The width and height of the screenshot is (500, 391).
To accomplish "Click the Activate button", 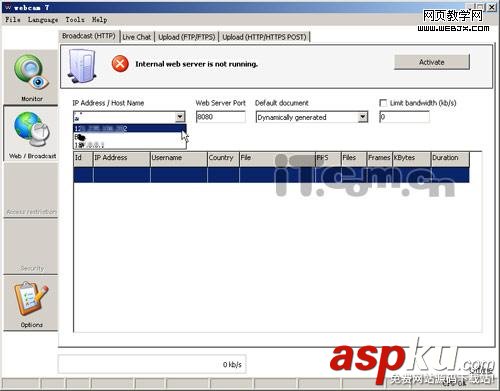I will 432,62.
